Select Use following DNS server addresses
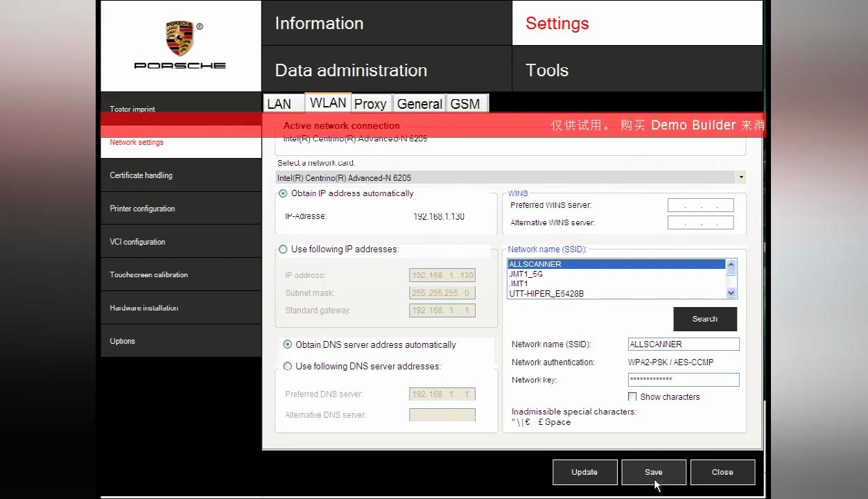Screen dimensions: 868x499 point(288,366)
